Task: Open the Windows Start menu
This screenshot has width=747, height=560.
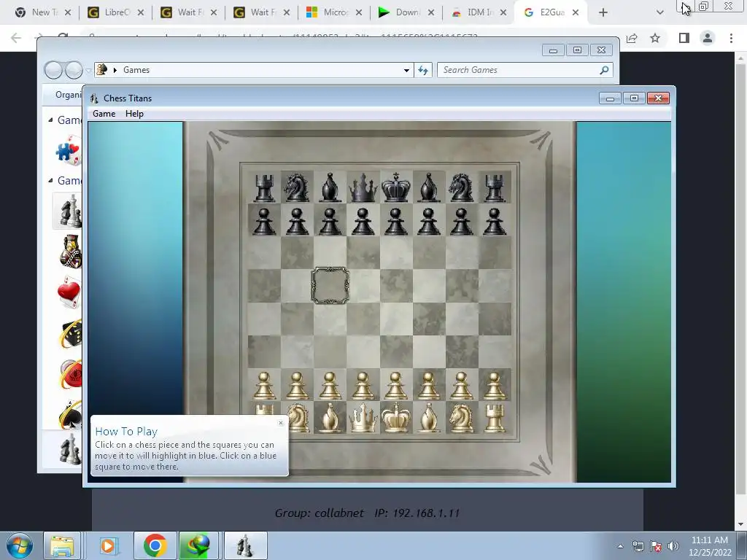Action: [x=20, y=545]
